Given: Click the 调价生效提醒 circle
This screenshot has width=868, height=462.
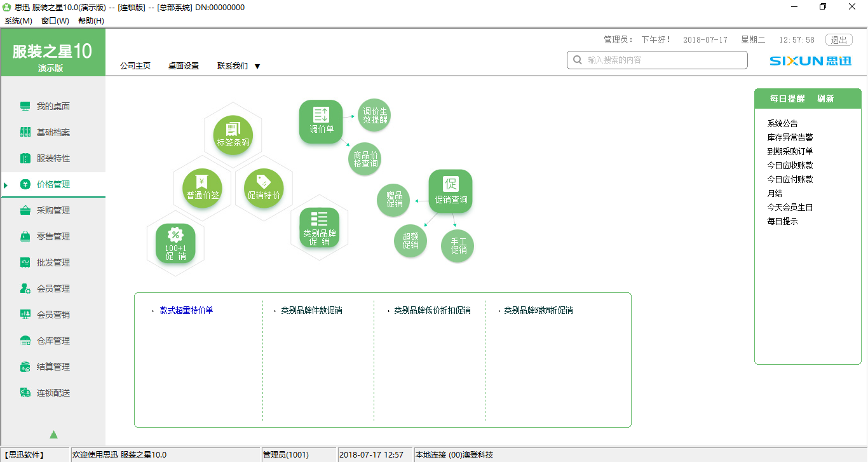Looking at the screenshot, I should click(x=374, y=115).
